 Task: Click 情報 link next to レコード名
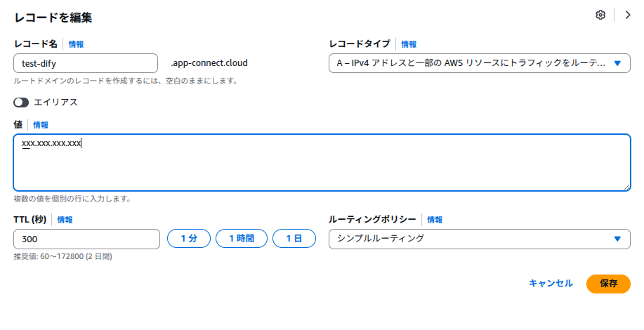(76, 44)
